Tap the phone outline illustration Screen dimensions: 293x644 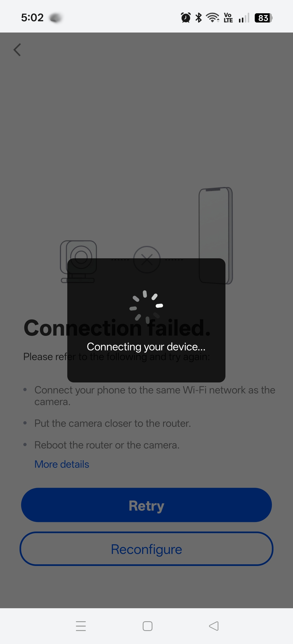click(x=216, y=236)
